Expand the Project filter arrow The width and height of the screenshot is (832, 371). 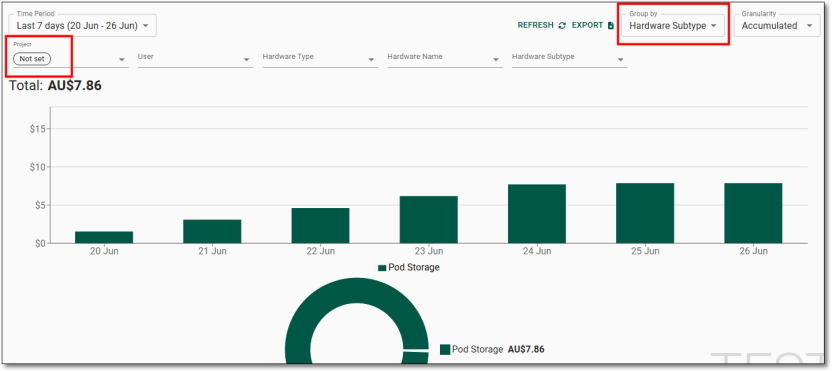pyautogui.click(x=122, y=60)
